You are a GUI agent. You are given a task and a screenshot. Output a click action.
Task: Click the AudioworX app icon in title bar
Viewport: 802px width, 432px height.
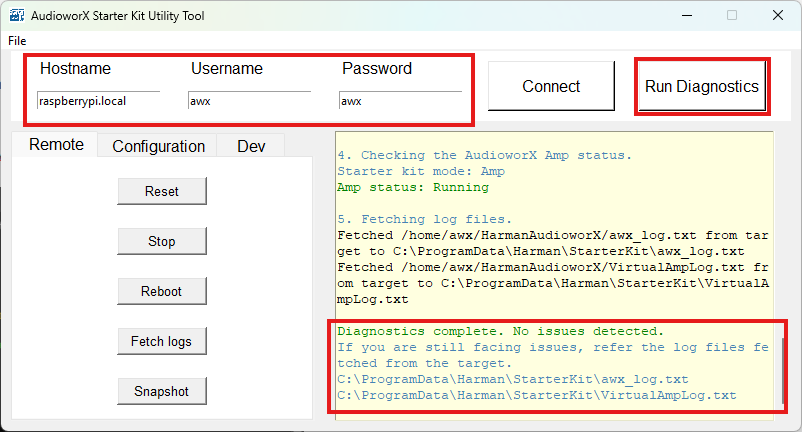[x=17, y=15]
